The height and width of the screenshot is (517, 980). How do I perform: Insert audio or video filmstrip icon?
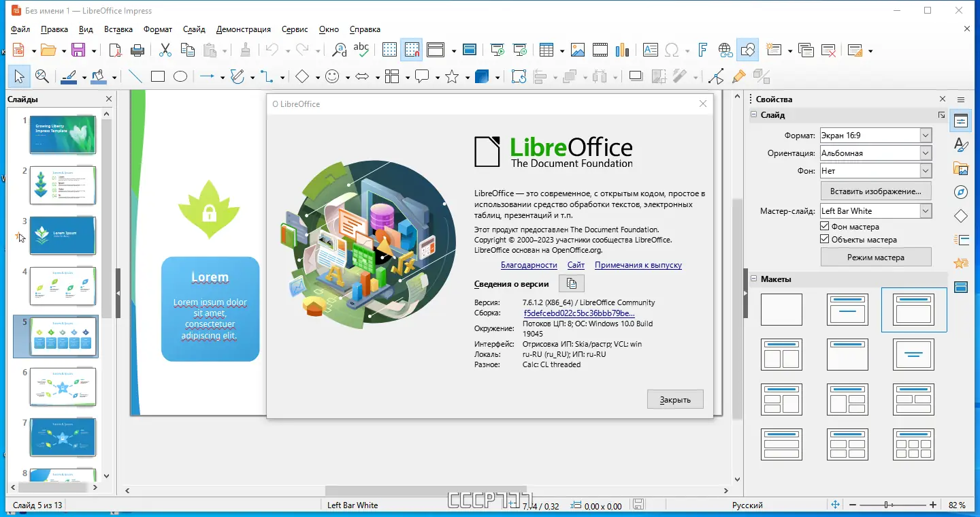600,50
